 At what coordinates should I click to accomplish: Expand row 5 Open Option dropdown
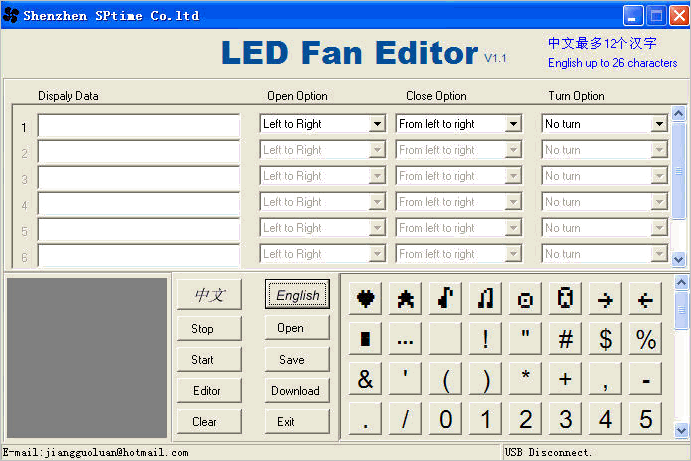[377, 228]
